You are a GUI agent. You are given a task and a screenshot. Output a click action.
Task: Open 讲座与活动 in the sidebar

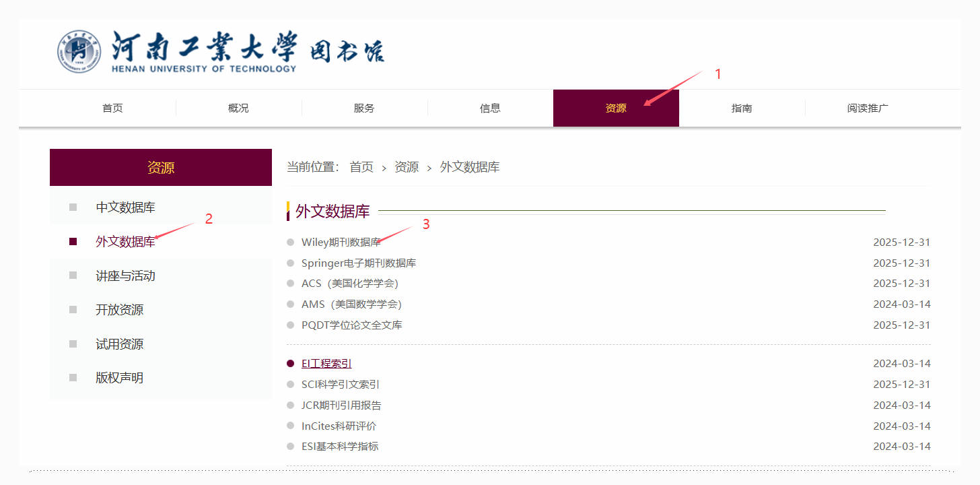click(x=125, y=276)
